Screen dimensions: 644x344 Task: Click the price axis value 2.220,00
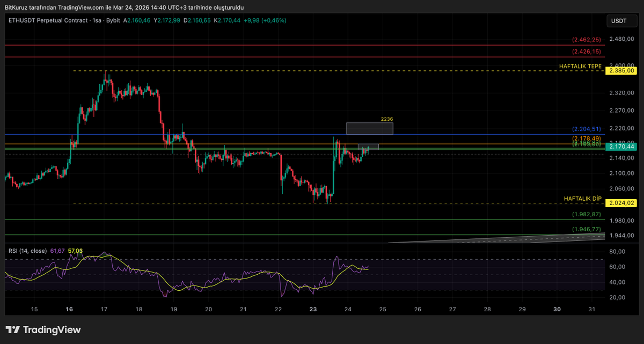coord(621,128)
